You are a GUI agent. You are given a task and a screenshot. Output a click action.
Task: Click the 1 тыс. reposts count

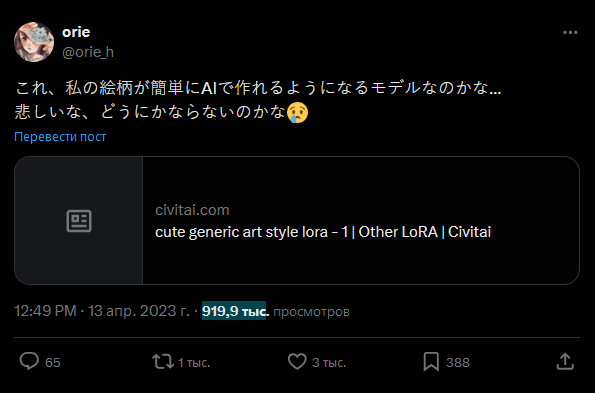tap(194, 363)
